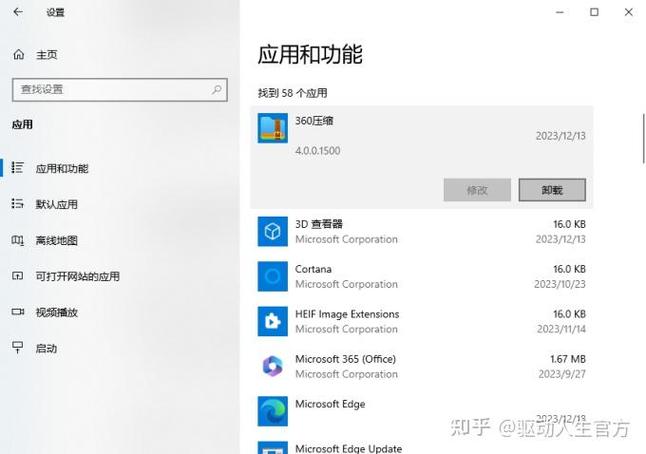Select the 可打开网站的应用 icon
646x454 pixels.
click(x=17, y=276)
